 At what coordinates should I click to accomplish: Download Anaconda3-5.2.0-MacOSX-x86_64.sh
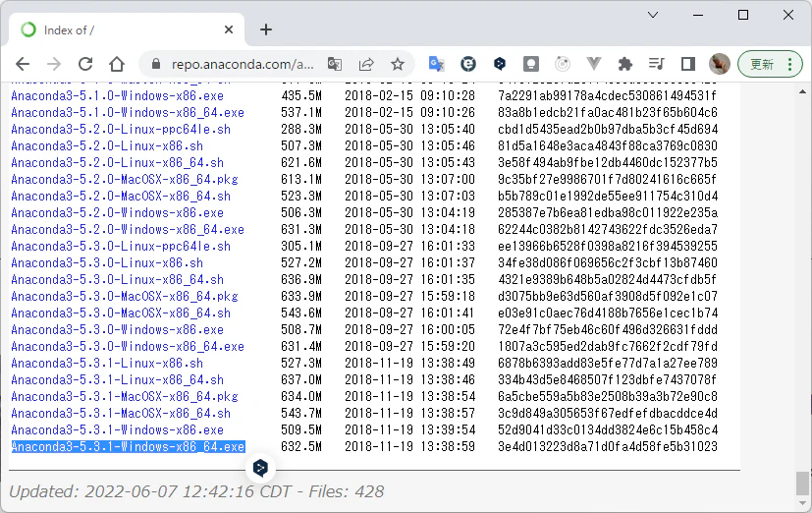[x=121, y=197]
